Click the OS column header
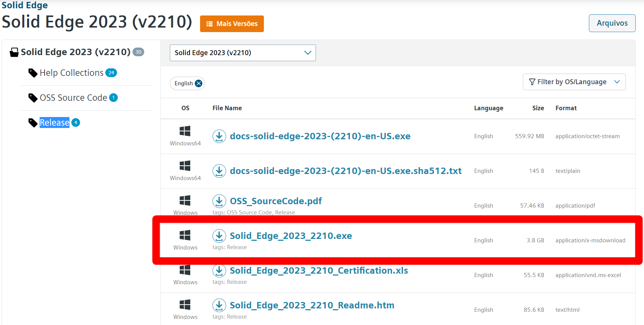 point(185,108)
